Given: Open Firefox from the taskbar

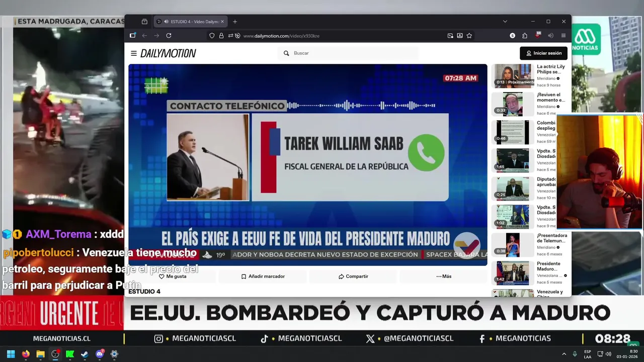Looking at the screenshot, I should click(x=26, y=354).
